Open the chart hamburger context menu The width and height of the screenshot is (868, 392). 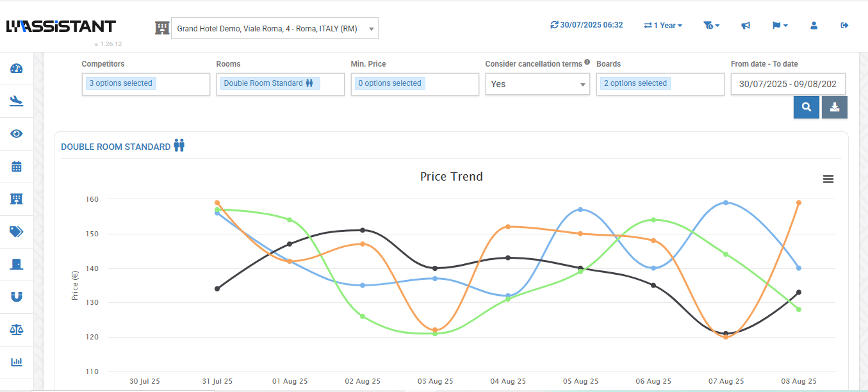(x=828, y=179)
